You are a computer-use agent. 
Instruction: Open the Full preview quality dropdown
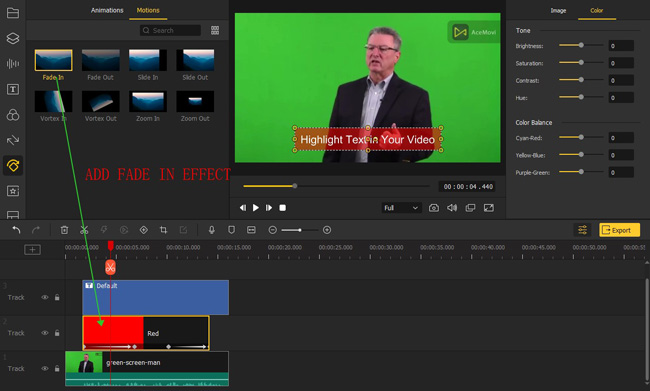401,208
